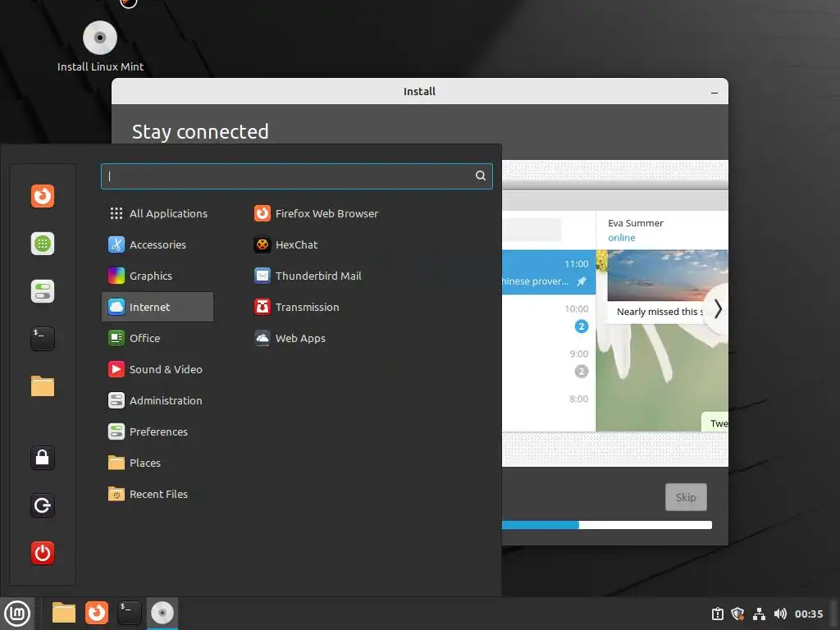Image resolution: width=840 pixels, height=630 pixels.
Task: Select All Applications category
Action: [157, 214]
